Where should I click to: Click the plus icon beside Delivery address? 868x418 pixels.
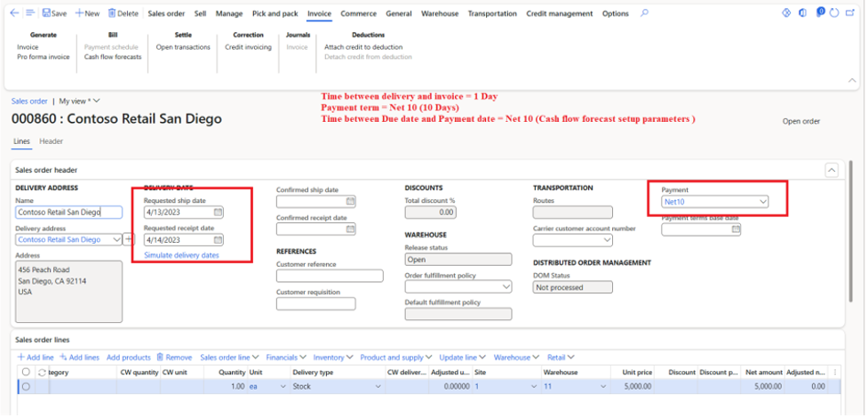tap(129, 239)
